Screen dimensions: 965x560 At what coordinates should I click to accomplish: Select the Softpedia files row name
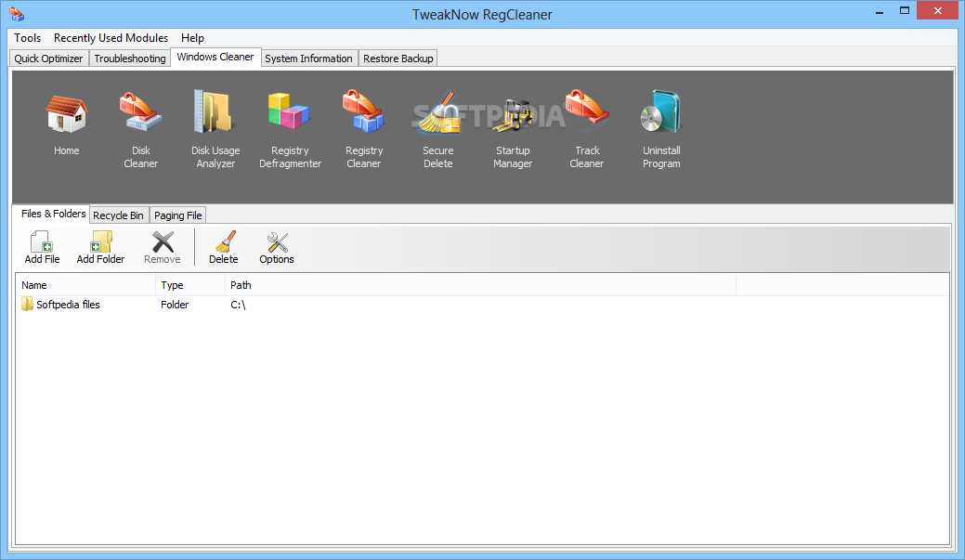point(68,305)
